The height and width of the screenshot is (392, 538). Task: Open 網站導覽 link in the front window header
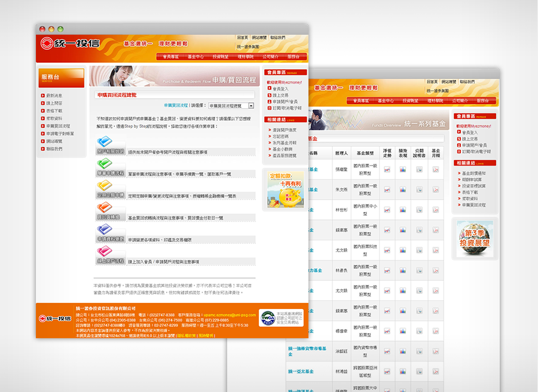[259, 38]
